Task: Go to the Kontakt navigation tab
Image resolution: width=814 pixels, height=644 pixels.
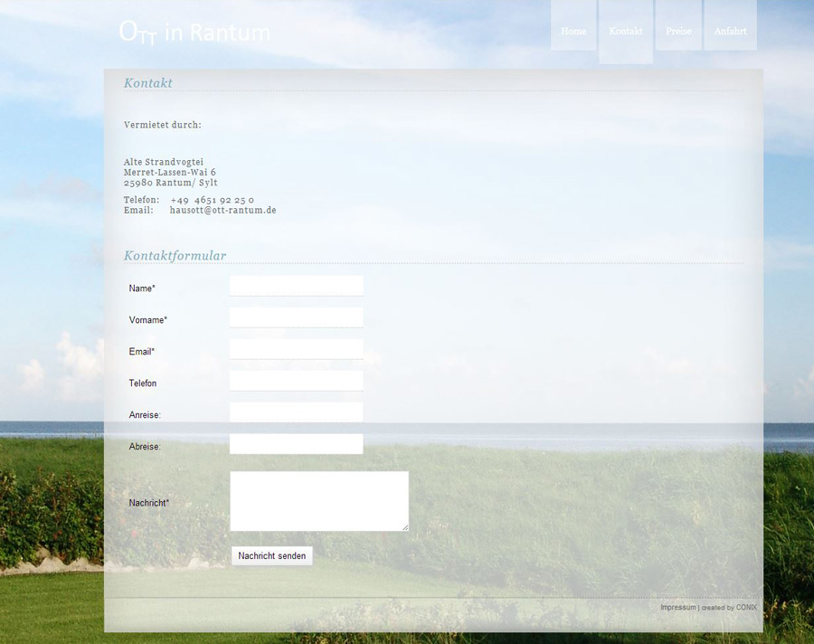Action: click(x=626, y=32)
